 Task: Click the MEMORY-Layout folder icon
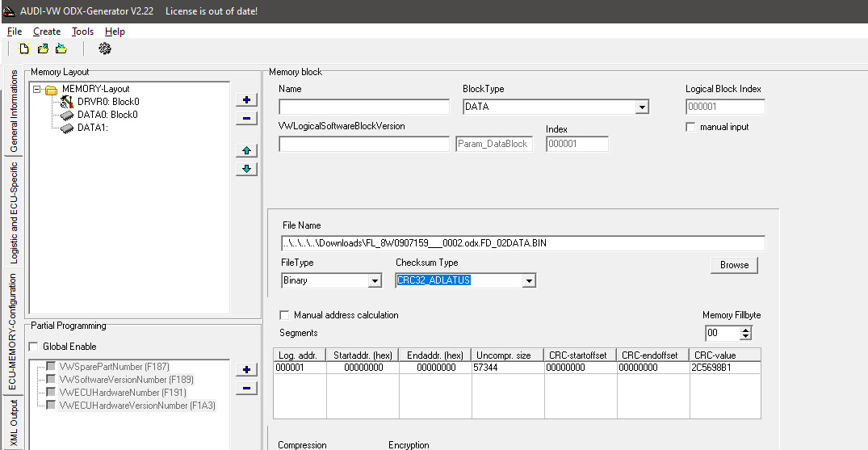52,89
